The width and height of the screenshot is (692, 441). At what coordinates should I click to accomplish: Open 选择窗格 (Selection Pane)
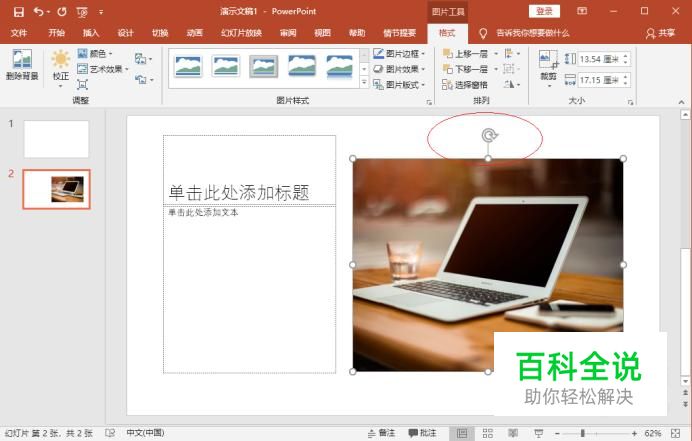pyautogui.click(x=465, y=84)
